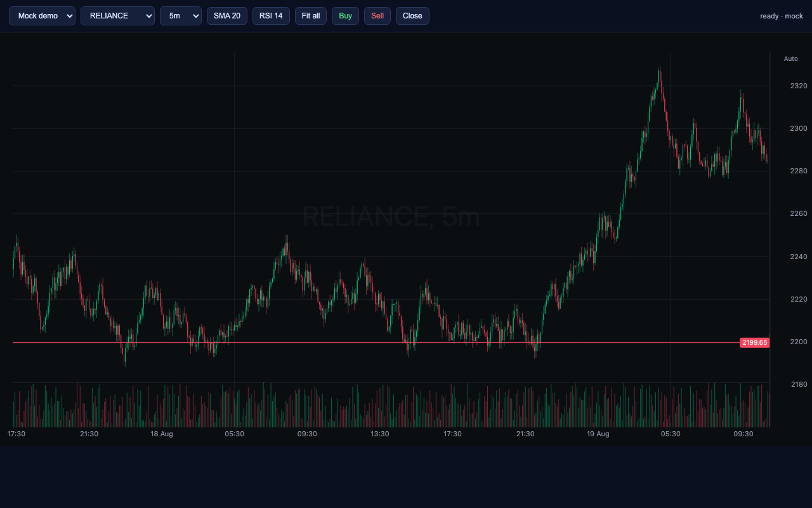Click the Fit all button
Viewport: 812px width, 508px height.
click(x=311, y=16)
